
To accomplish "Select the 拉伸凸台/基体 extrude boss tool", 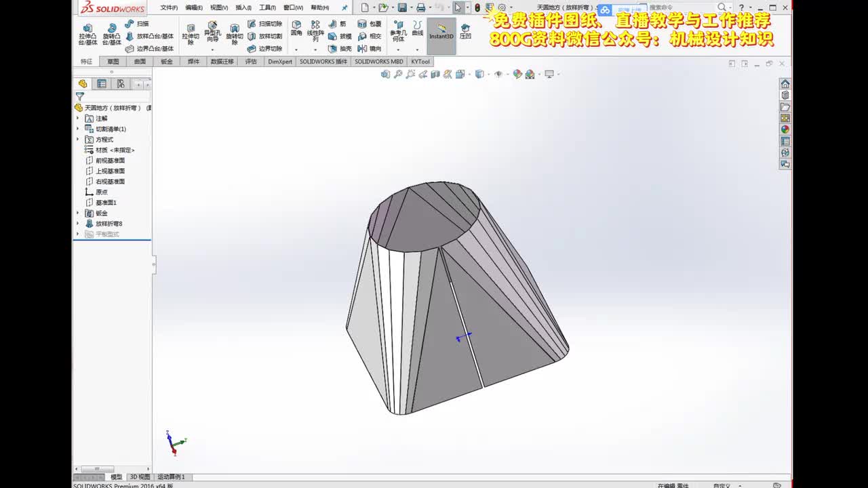I will click(87, 35).
